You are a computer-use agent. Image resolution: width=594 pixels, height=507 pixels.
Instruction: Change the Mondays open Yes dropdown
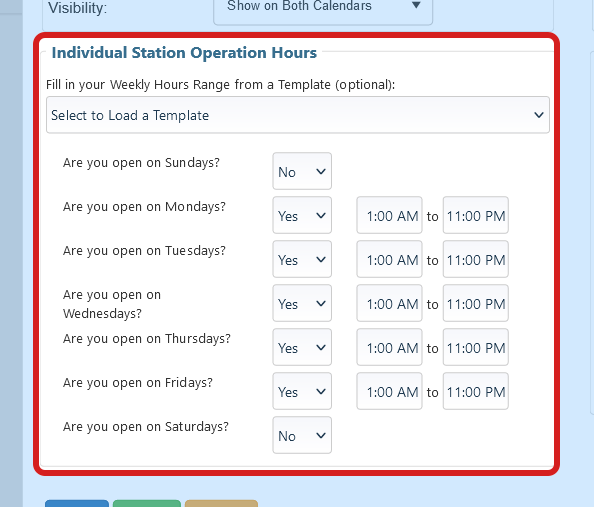point(302,215)
